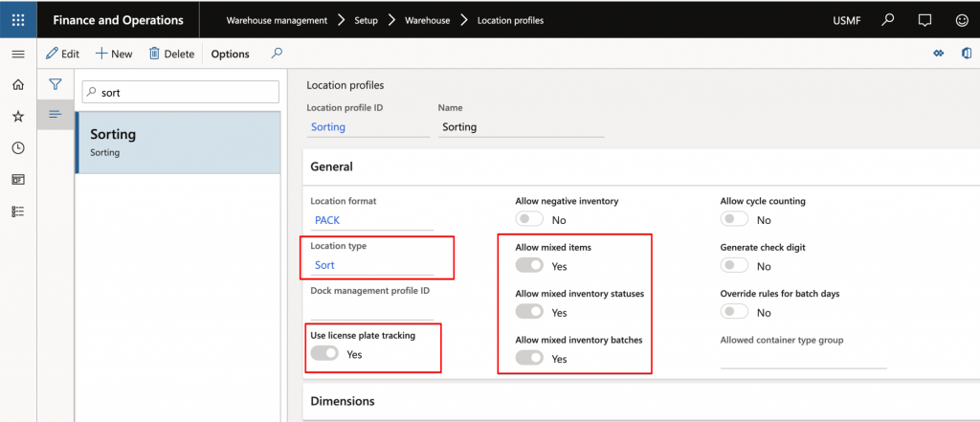Open the search magnifier in top bar
980x422 pixels.
[x=887, y=20]
